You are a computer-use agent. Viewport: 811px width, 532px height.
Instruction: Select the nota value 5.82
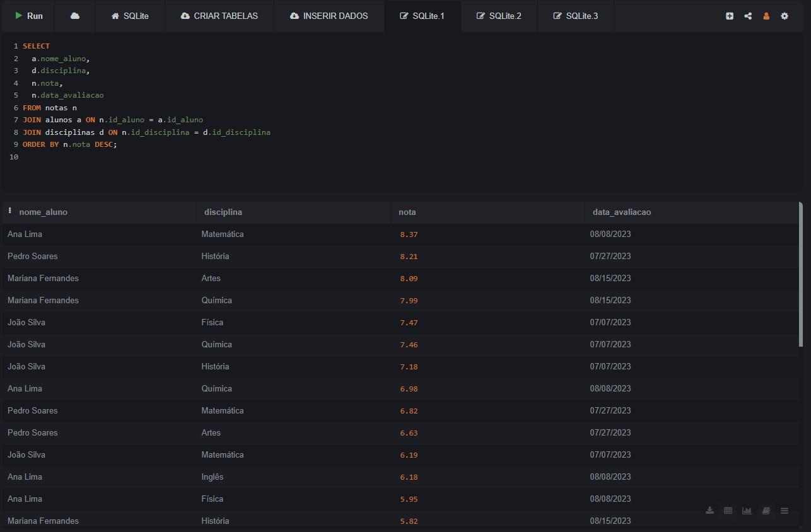point(409,521)
